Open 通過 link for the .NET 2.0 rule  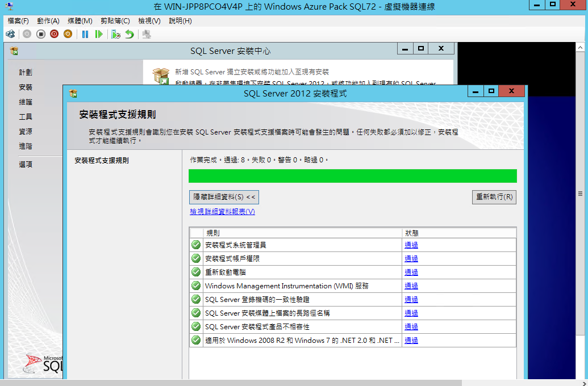pos(411,340)
